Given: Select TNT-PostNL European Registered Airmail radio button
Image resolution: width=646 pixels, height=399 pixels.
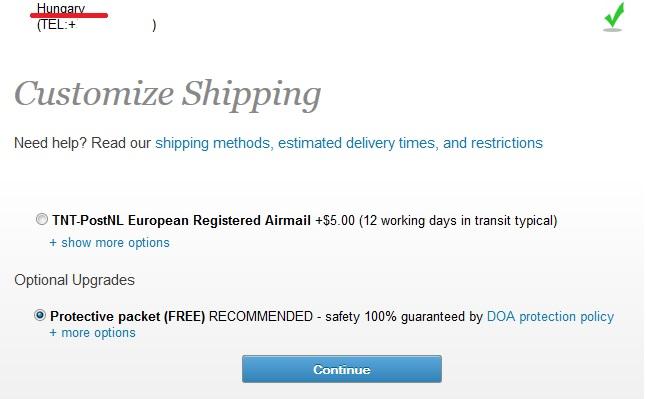Looking at the screenshot, I should (x=42, y=219).
